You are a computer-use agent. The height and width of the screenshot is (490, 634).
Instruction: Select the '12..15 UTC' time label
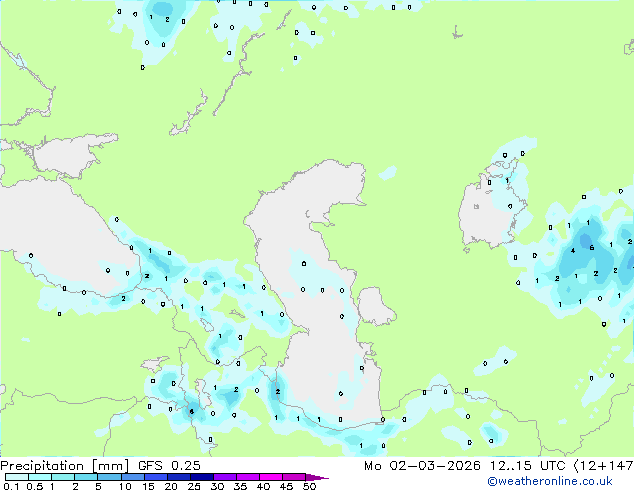point(527,466)
